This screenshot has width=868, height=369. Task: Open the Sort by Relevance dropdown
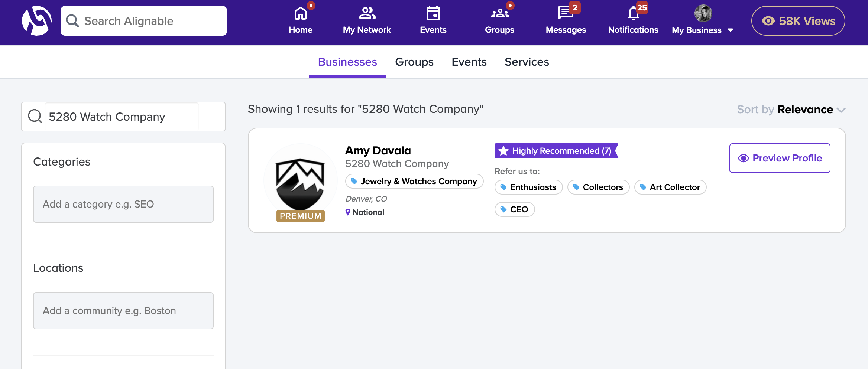click(791, 110)
